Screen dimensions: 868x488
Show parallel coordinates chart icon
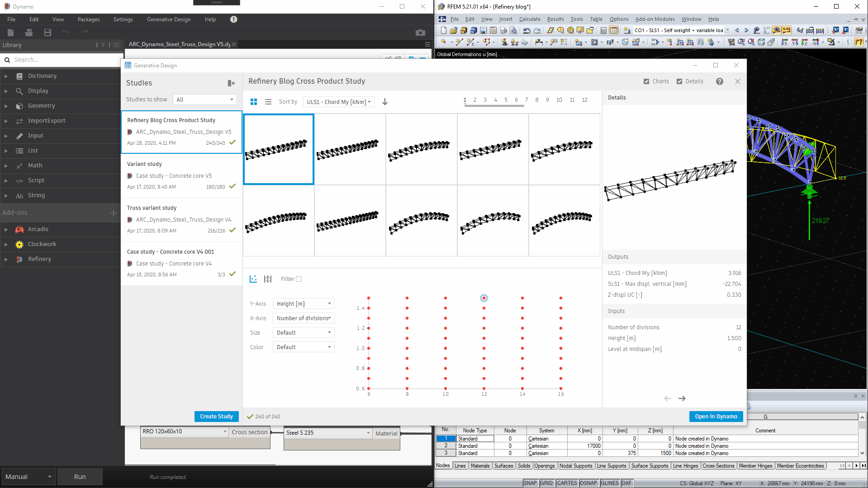point(268,279)
